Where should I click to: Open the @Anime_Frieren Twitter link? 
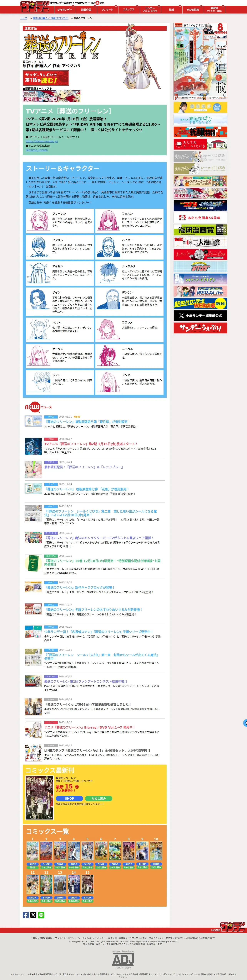[37, 150]
